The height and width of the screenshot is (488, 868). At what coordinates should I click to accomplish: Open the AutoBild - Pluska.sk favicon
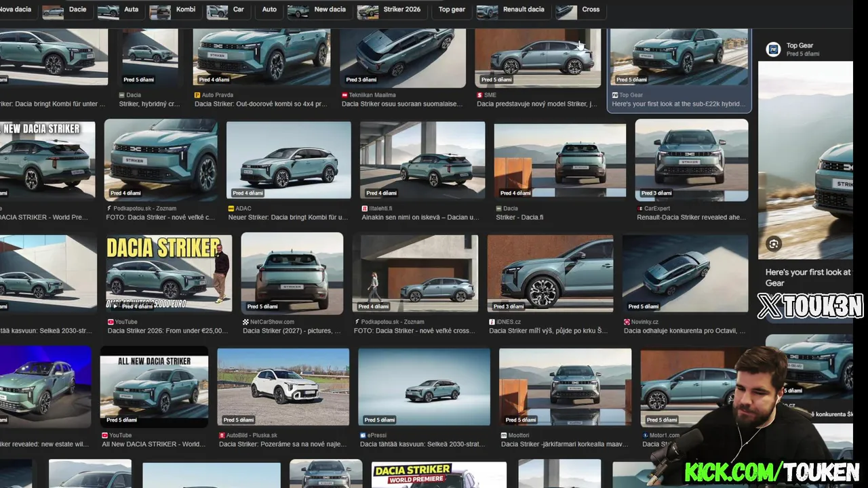(x=222, y=435)
